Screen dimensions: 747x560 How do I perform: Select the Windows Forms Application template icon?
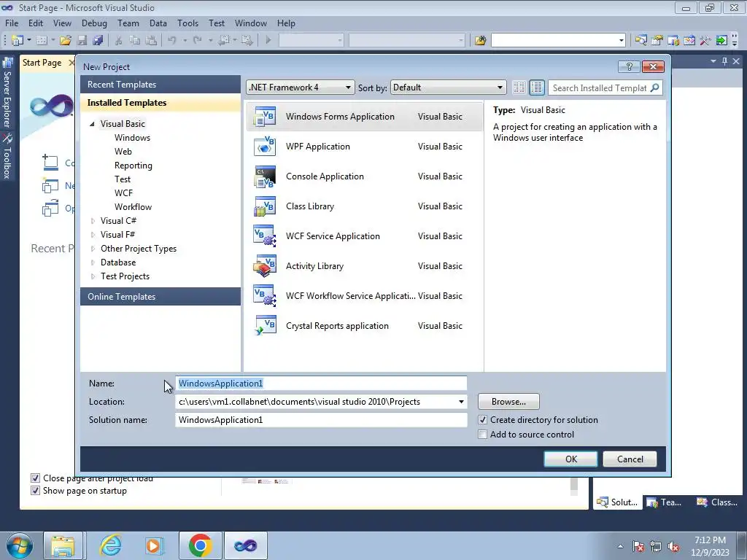[x=265, y=117]
